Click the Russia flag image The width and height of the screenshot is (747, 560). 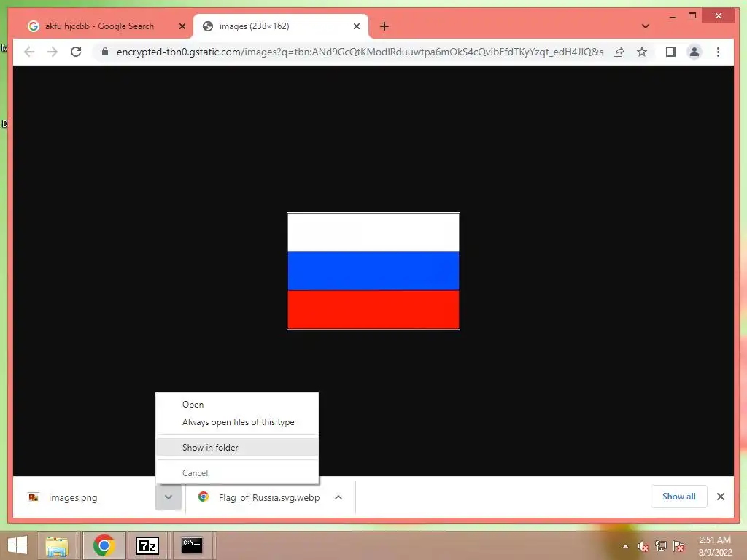coord(373,271)
